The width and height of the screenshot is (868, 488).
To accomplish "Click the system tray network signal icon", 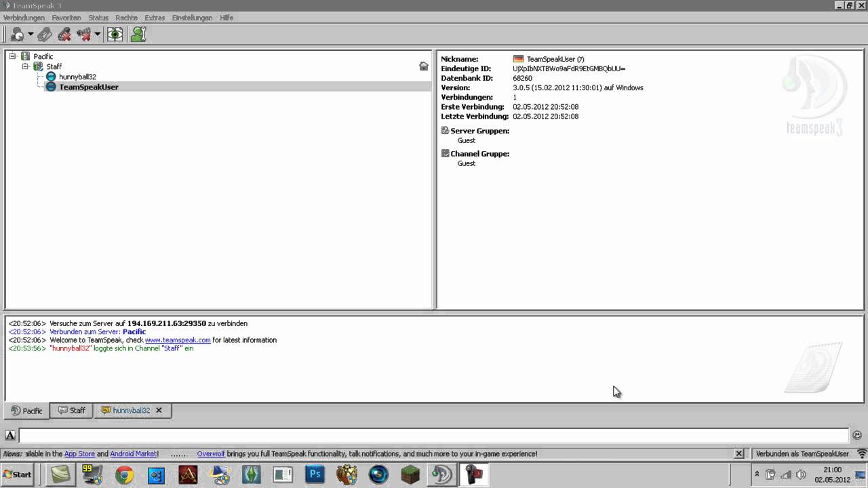I will coord(786,474).
